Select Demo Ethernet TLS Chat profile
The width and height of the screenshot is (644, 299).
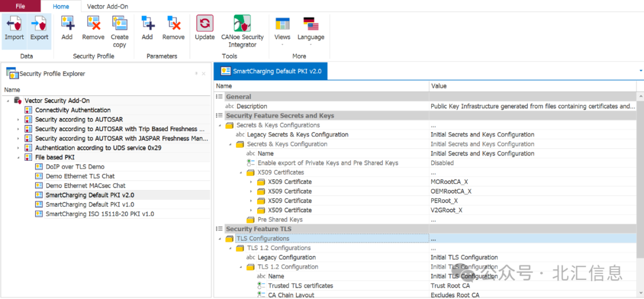pos(80,176)
